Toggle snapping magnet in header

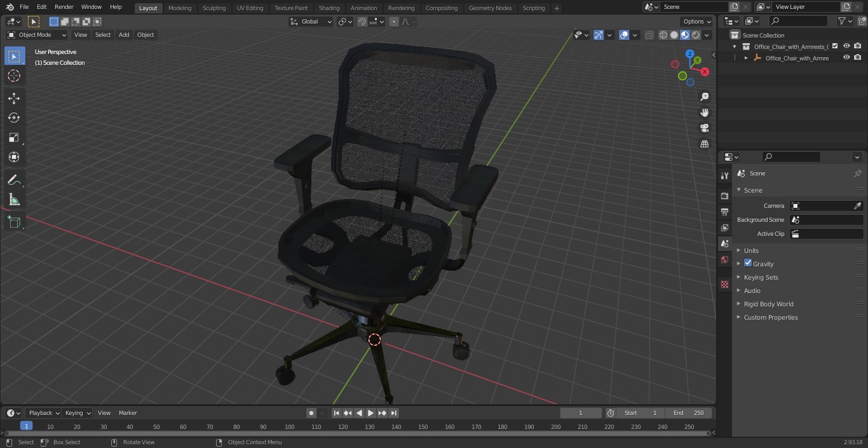[362, 22]
